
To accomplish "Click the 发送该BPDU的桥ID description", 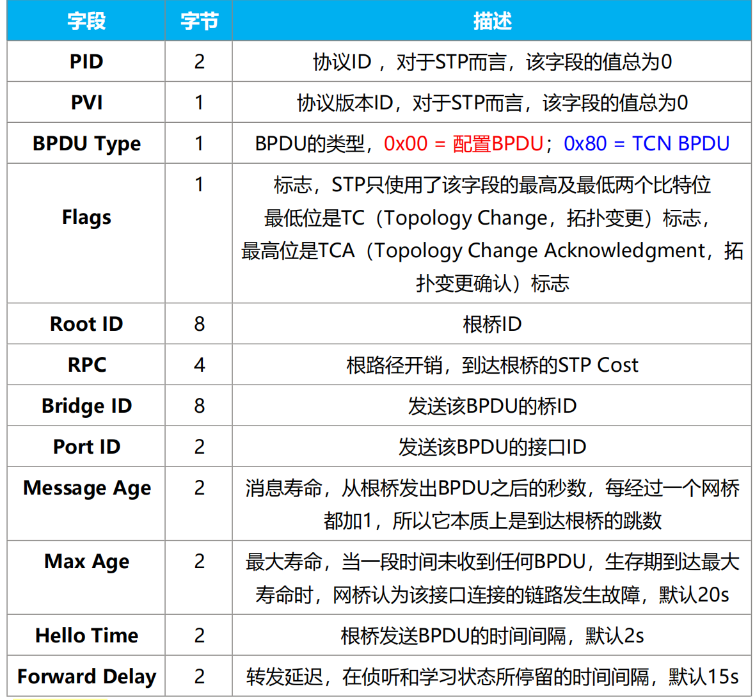I will click(x=492, y=406).
